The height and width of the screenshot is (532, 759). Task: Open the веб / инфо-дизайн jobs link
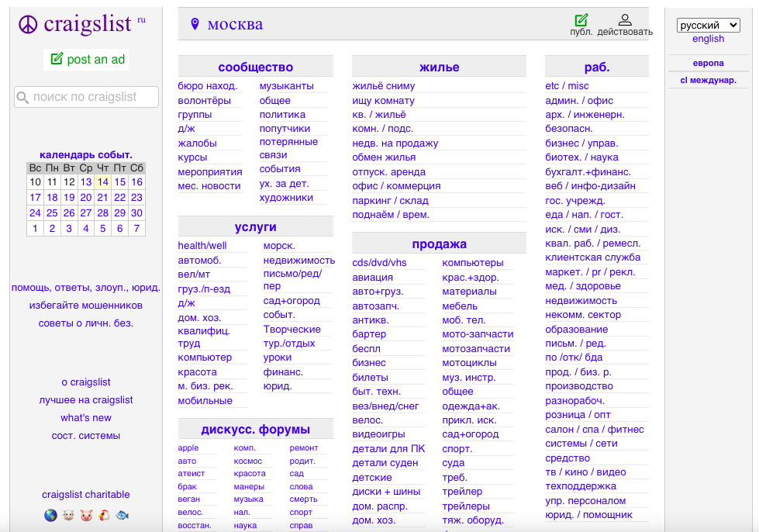click(x=590, y=186)
